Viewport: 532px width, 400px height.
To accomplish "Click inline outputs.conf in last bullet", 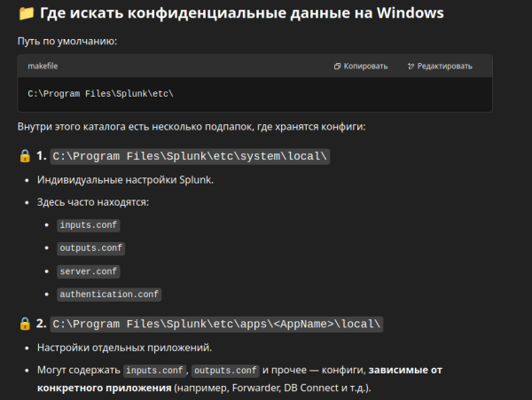I will tap(225, 371).
